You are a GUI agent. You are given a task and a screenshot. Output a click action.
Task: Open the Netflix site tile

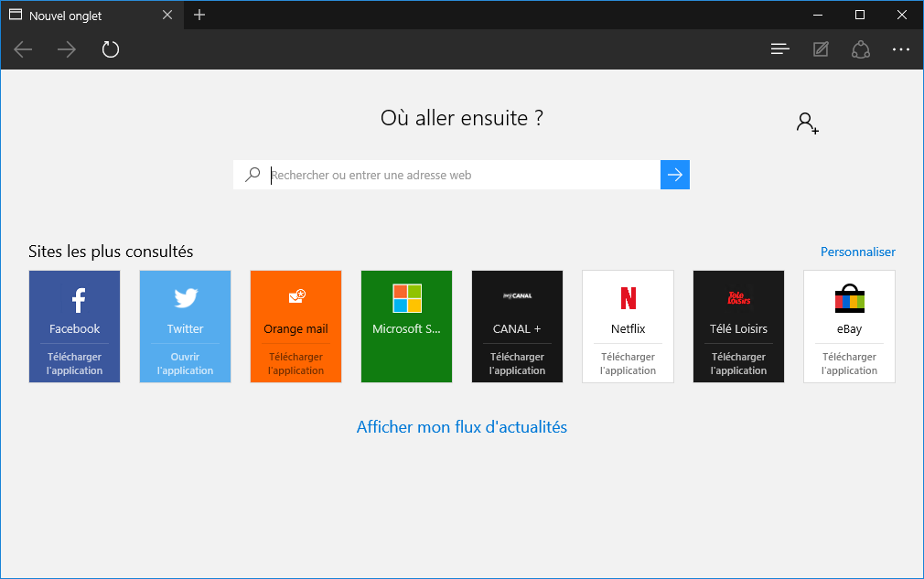(x=628, y=309)
